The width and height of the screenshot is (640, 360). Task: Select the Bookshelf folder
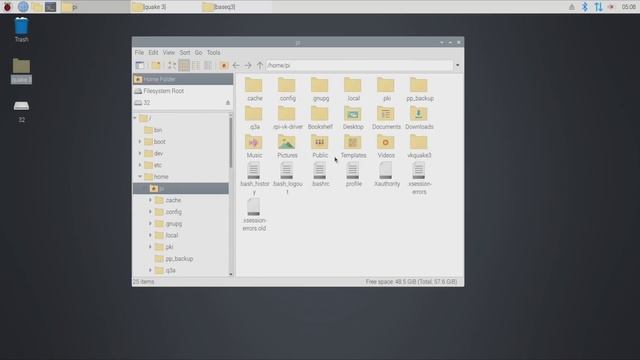point(320,118)
